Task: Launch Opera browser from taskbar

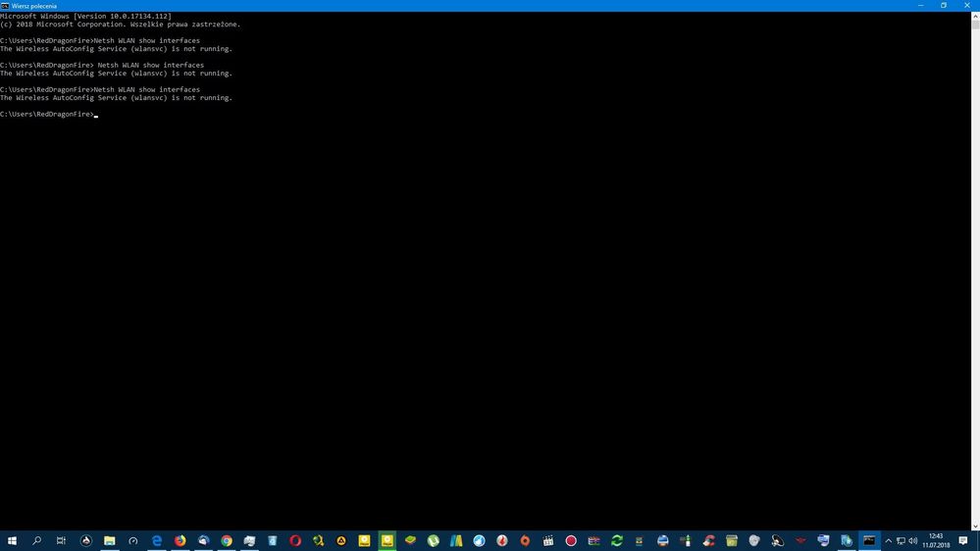Action: point(295,540)
